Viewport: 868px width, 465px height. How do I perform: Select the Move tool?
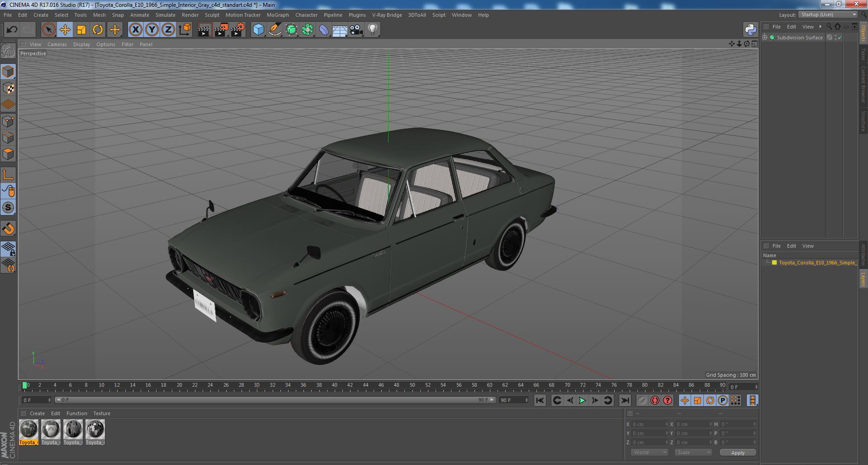65,30
